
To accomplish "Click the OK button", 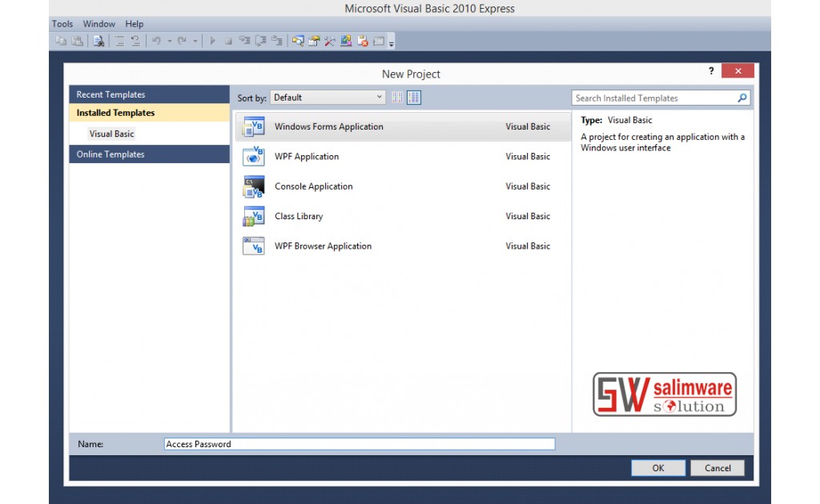I will click(657, 468).
